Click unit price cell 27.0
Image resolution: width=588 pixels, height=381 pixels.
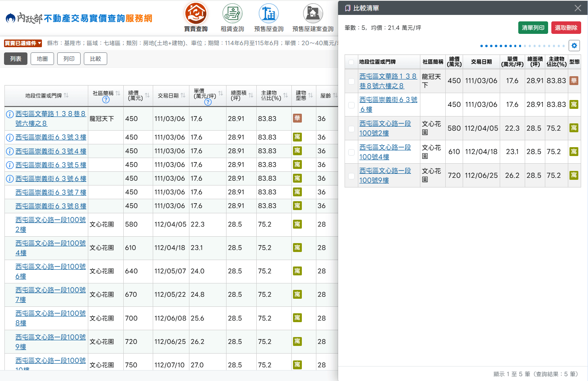click(197, 365)
